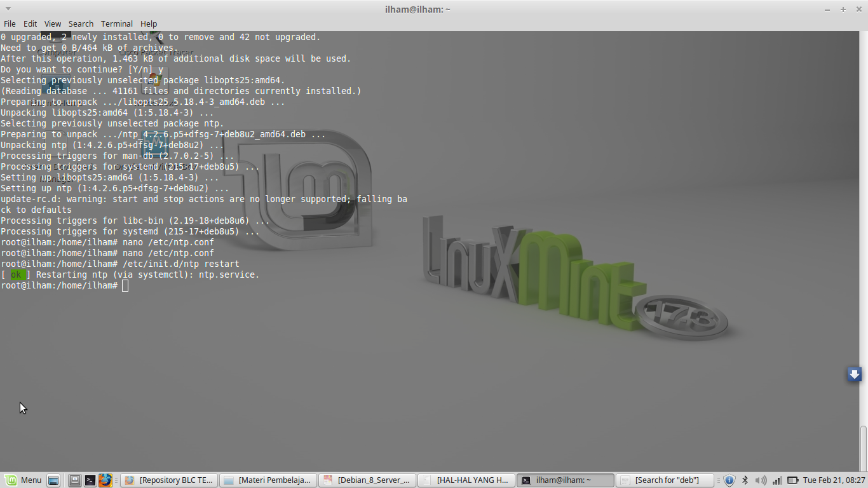Image resolution: width=868 pixels, height=488 pixels.
Task: Click the 'update-rc.d: warning' output line
Action: click(x=204, y=204)
